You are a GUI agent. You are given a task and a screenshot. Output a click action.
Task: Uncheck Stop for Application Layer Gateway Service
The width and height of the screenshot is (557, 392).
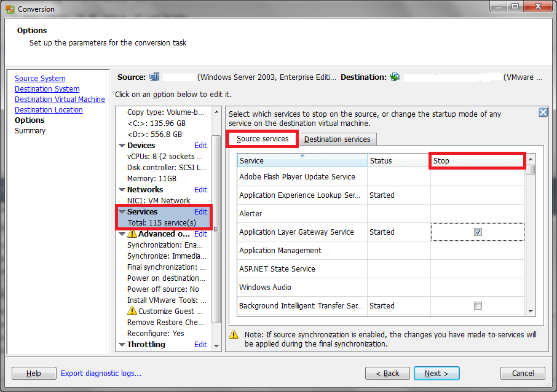478,232
